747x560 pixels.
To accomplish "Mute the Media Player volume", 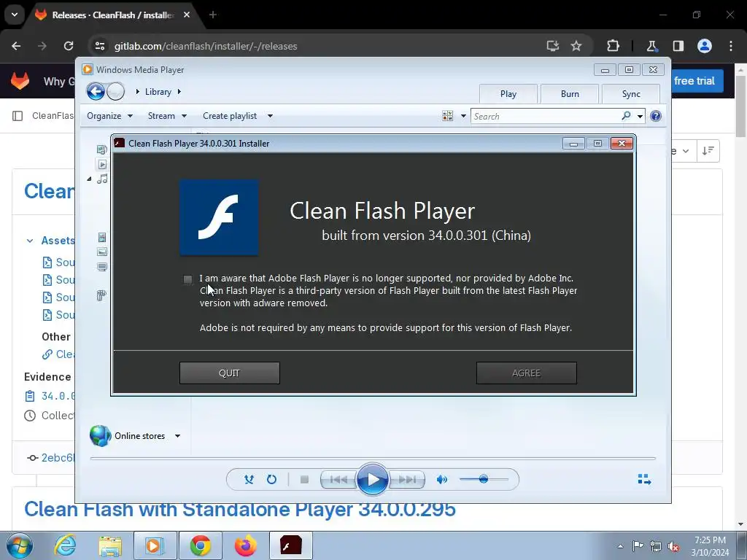I will 441,480.
